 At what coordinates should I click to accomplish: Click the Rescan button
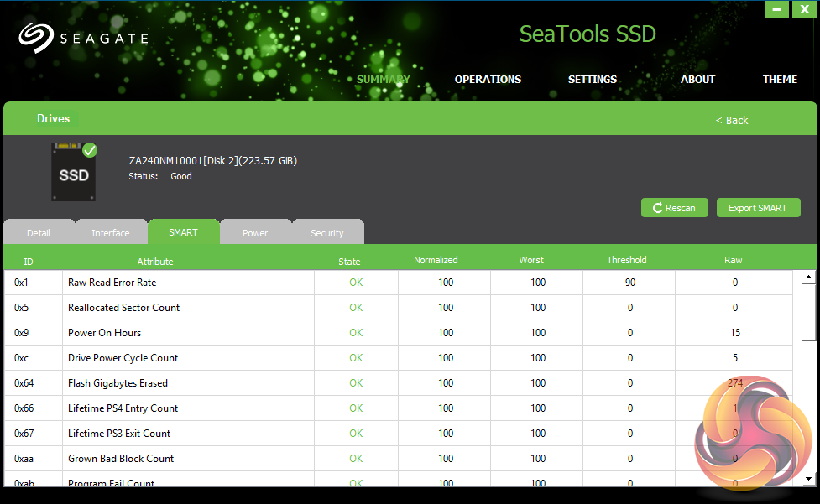coord(674,208)
